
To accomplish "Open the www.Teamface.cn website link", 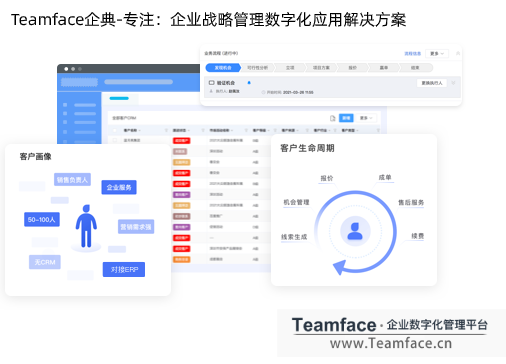I will pos(391,343).
